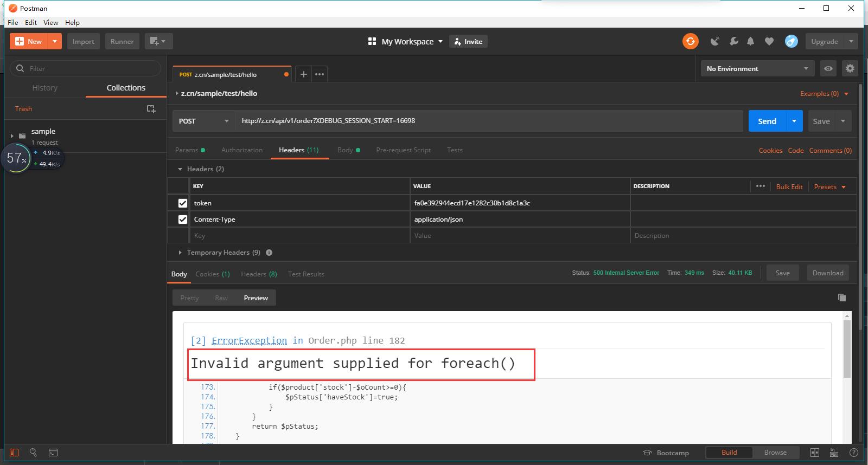The image size is (868, 465).
Task: Open the New button dropdown arrow
Action: [55, 41]
